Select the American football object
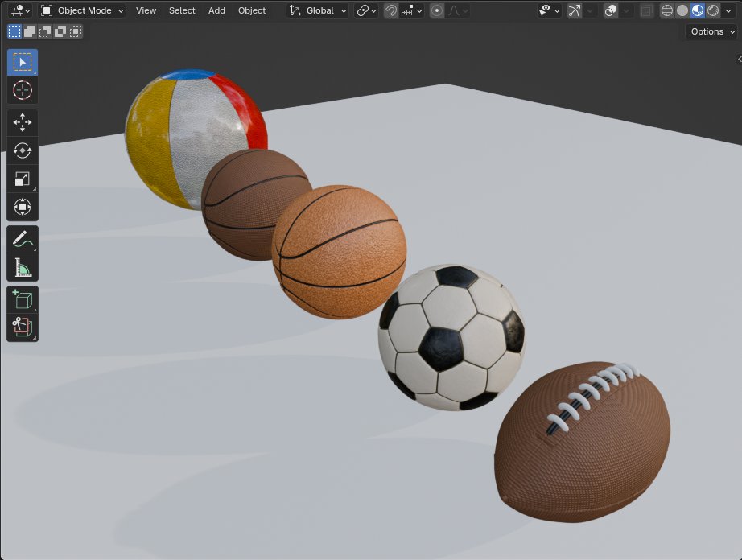This screenshot has height=560, width=742. (x=582, y=443)
